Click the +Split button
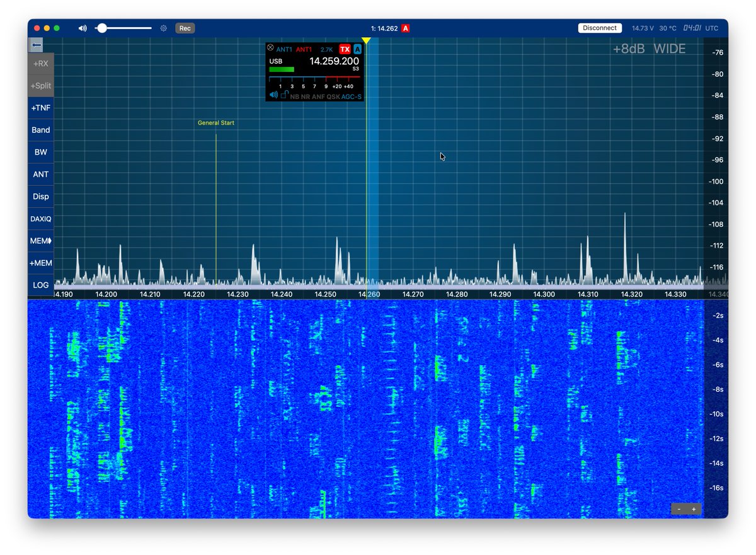 tap(40, 86)
